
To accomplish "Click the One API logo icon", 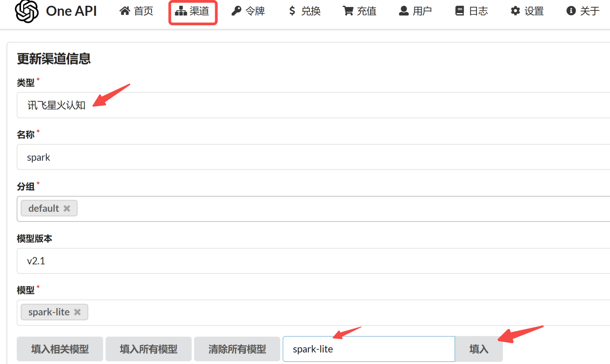I will pos(27,11).
